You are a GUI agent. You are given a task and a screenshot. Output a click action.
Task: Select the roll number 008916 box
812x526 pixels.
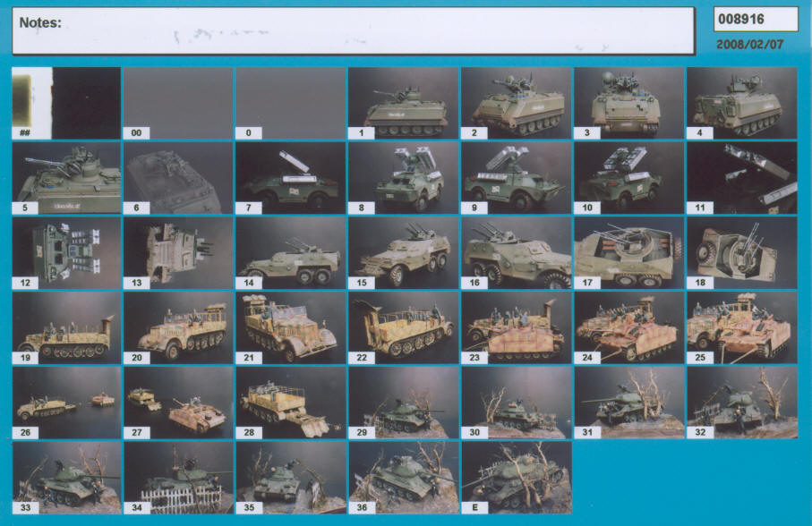click(756, 20)
